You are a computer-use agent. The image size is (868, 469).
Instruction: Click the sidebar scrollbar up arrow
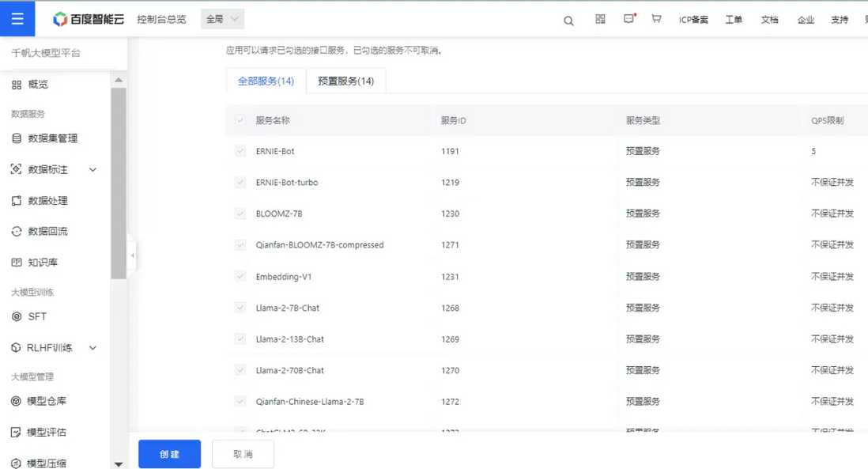(119, 81)
